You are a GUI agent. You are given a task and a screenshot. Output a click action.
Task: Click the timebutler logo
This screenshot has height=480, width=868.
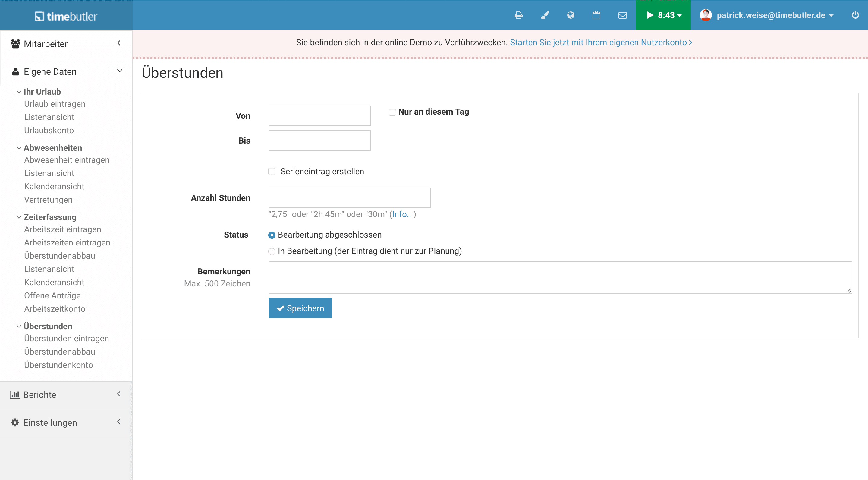[66, 16]
